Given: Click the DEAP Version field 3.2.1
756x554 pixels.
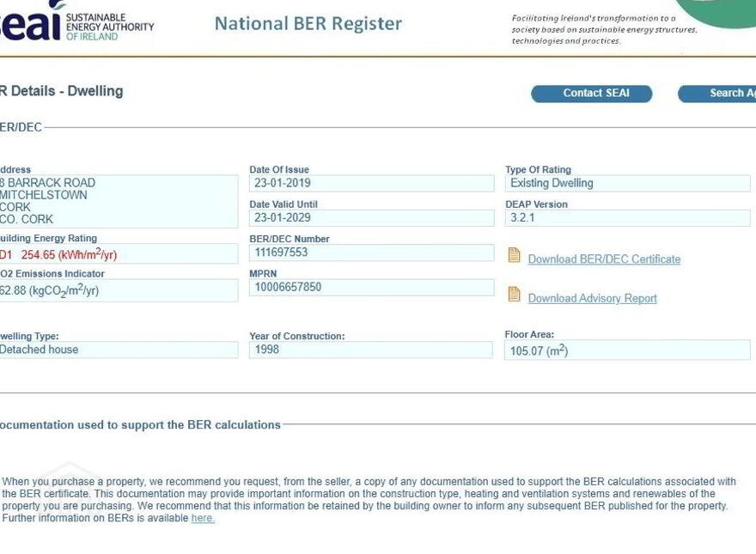Looking at the screenshot, I should click(x=628, y=218).
